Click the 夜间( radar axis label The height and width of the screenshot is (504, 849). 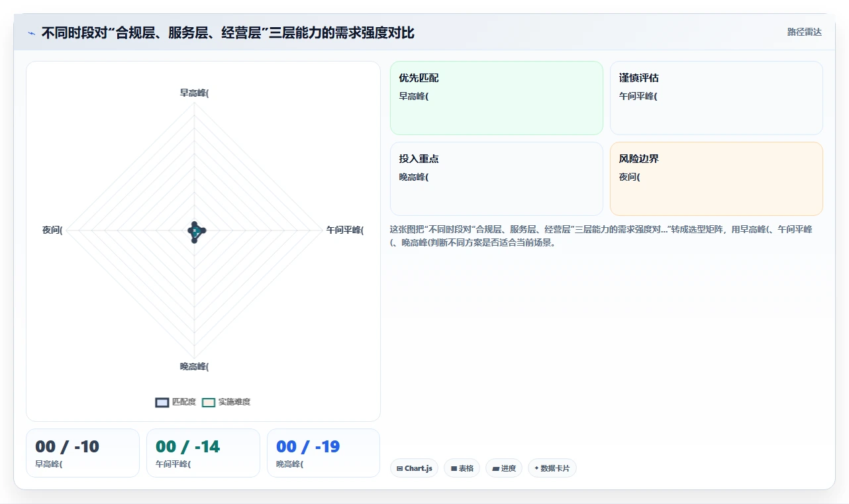52,230
